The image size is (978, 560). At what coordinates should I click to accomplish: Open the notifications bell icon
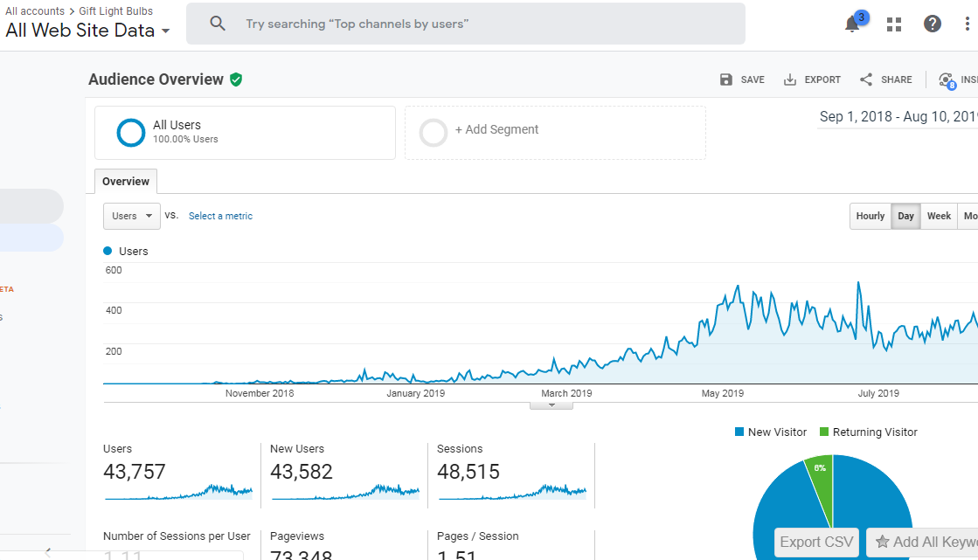click(852, 24)
